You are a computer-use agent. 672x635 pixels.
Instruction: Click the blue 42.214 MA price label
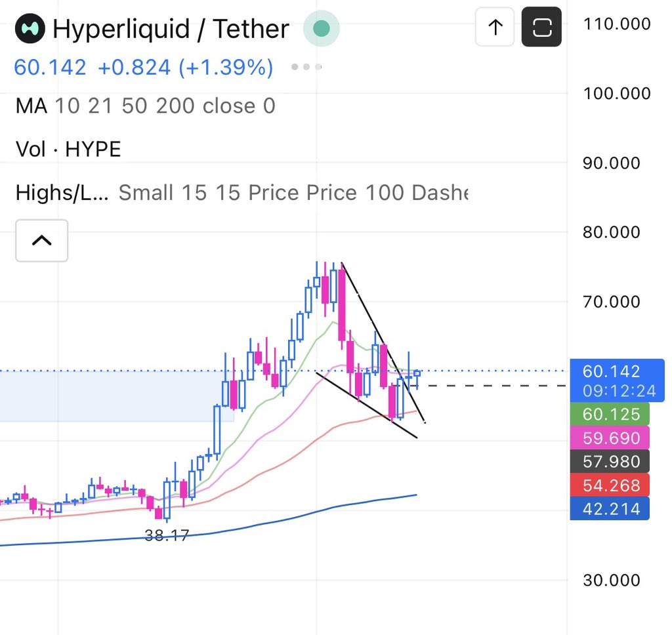[x=610, y=508]
